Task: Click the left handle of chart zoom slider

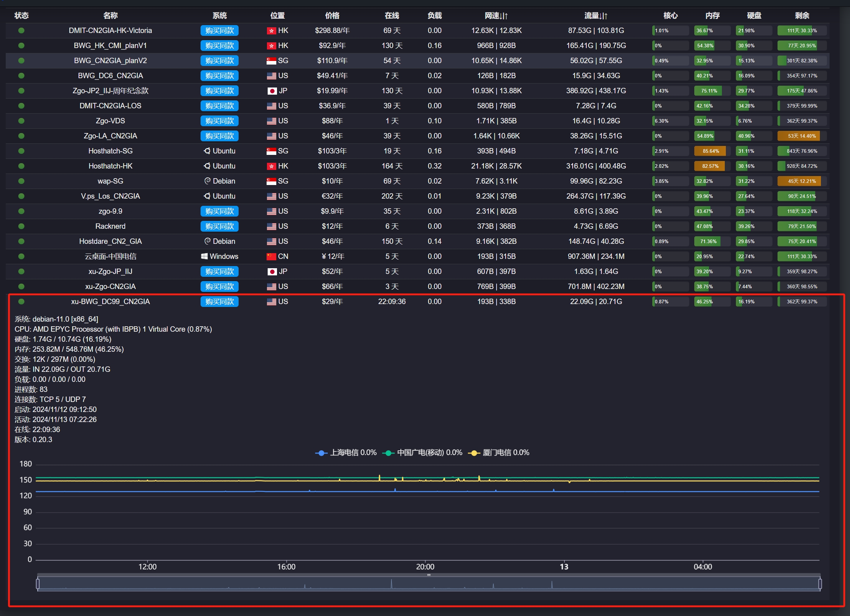Action: 37,583
